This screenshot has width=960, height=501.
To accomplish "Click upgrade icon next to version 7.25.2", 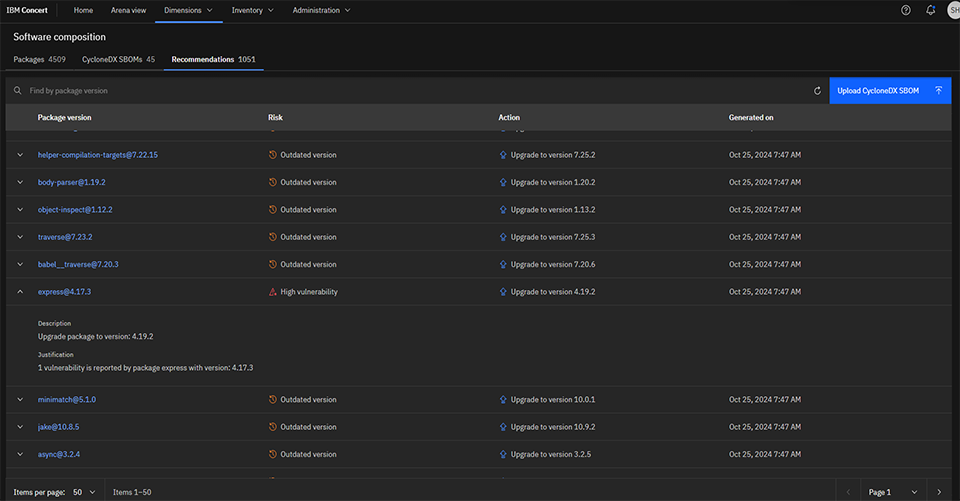I will coord(503,155).
